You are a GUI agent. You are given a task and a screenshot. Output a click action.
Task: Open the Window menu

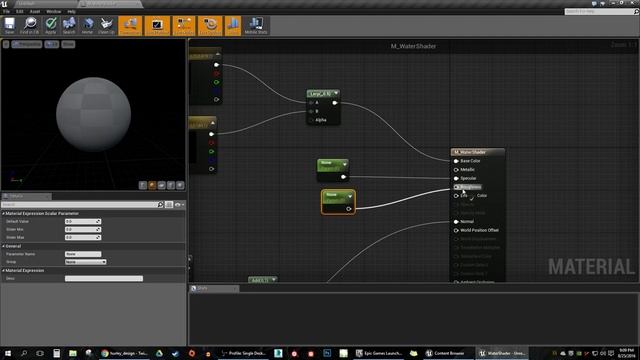[x=53, y=11]
